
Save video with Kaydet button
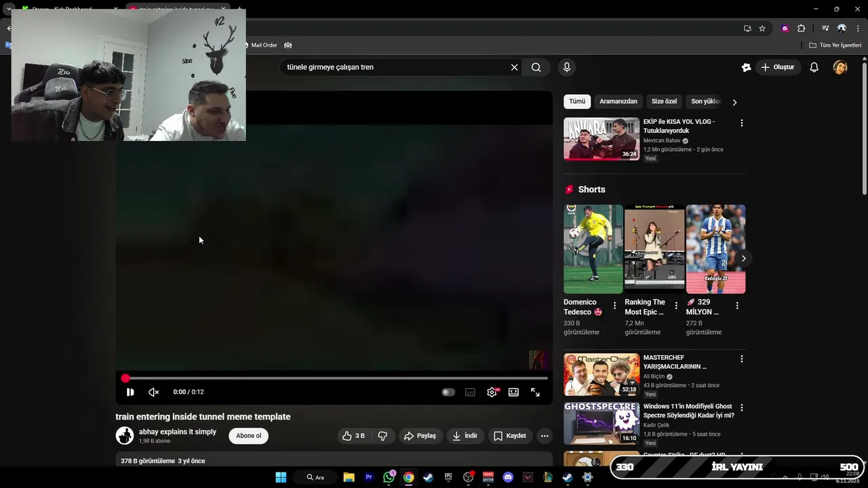point(510,436)
